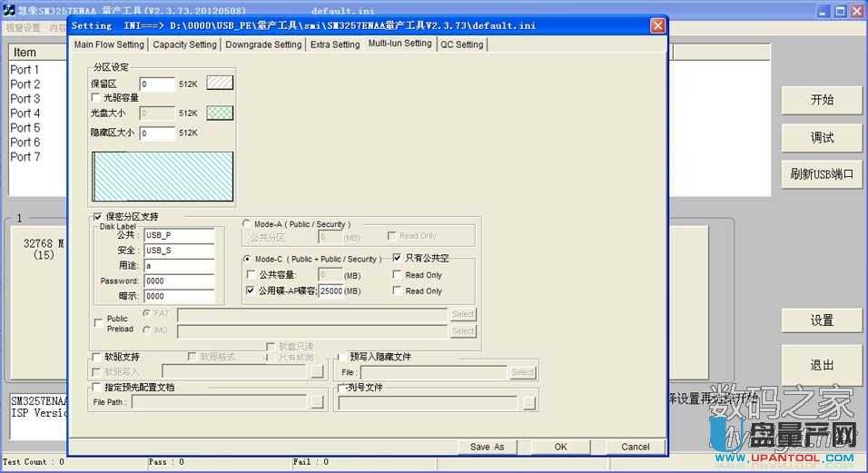Select the Mode-A (Public / Security) radio button

(x=247, y=223)
